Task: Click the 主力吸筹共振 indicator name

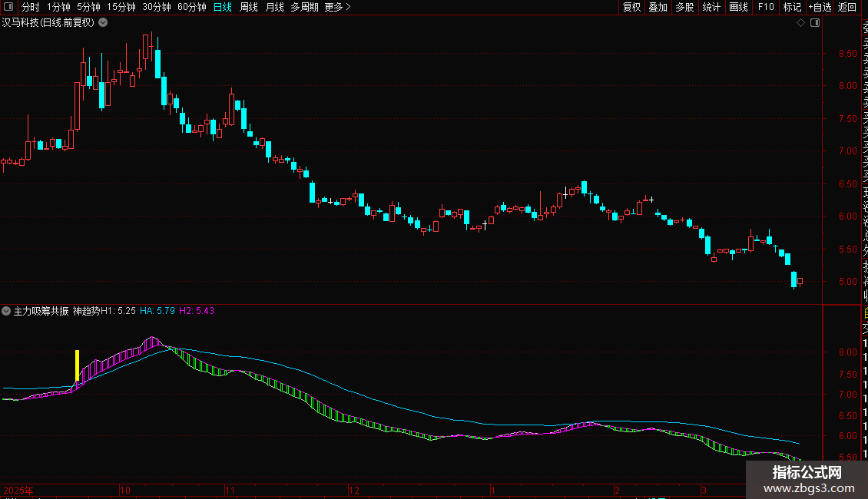Action: [41, 311]
